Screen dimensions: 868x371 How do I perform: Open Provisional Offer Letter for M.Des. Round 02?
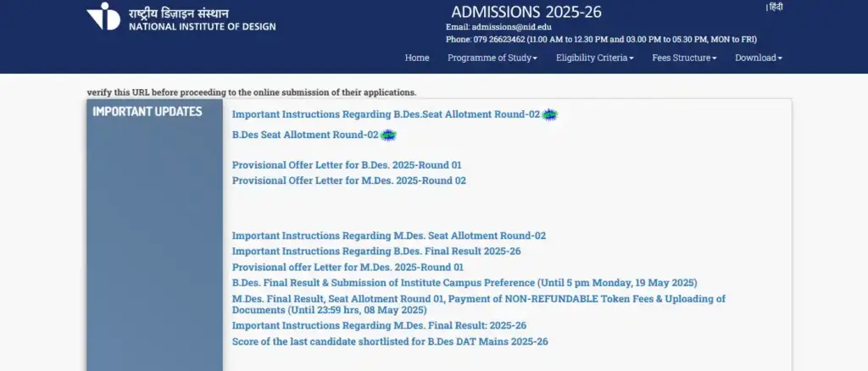[349, 180]
